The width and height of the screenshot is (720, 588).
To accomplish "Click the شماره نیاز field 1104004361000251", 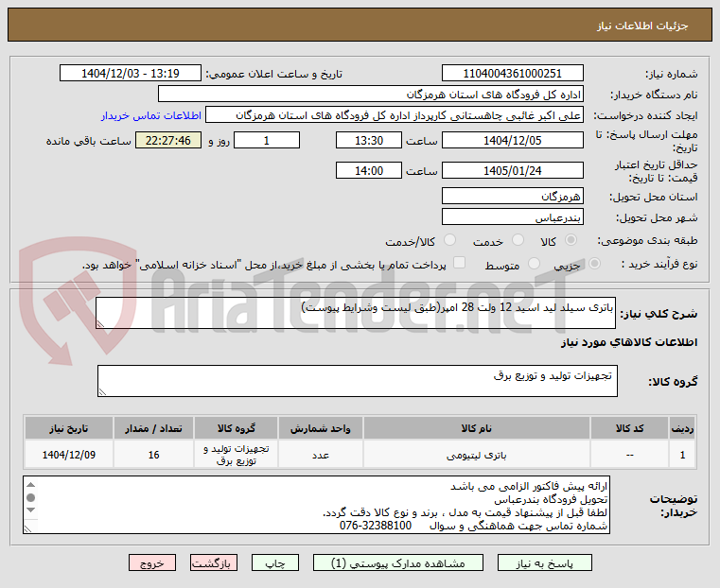I will [513, 74].
